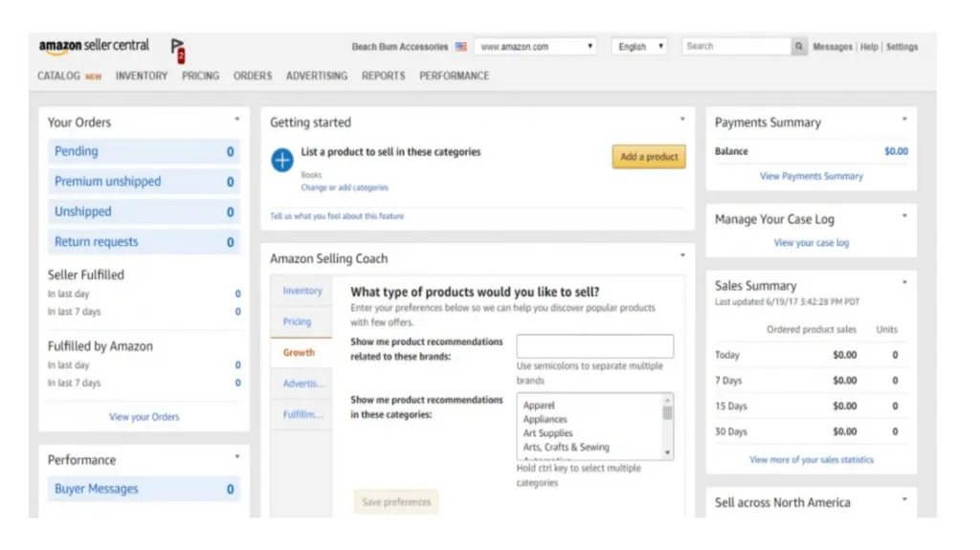Collapse the Your Orders panel arrow
This screenshot has width=980, height=550.
tap(237, 119)
